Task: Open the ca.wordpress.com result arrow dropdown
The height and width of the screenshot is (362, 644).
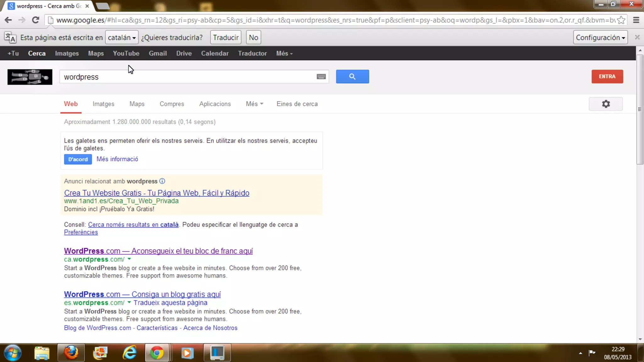Action: (129, 259)
